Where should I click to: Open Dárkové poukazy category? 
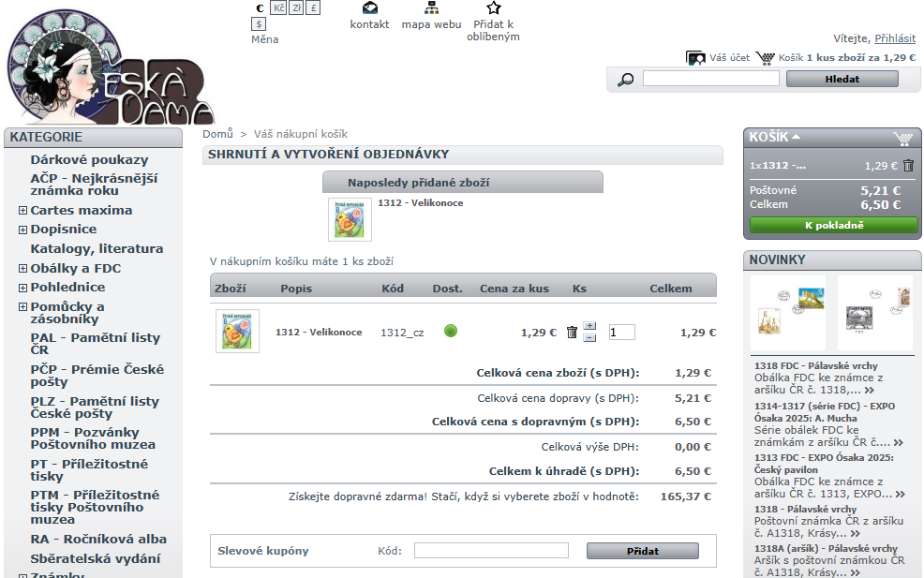[x=89, y=160]
